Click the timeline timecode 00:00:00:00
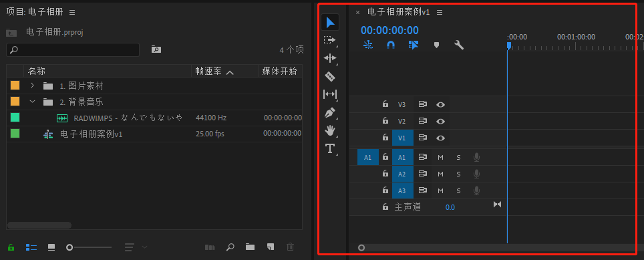 389,30
